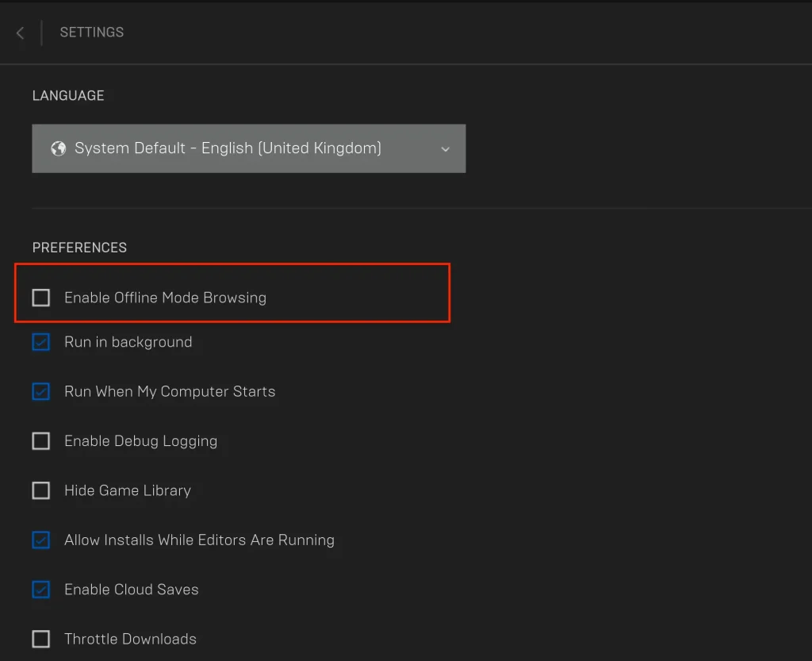Turn off Enable Cloud Saves
812x661 pixels.
click(x=40, y=590)
